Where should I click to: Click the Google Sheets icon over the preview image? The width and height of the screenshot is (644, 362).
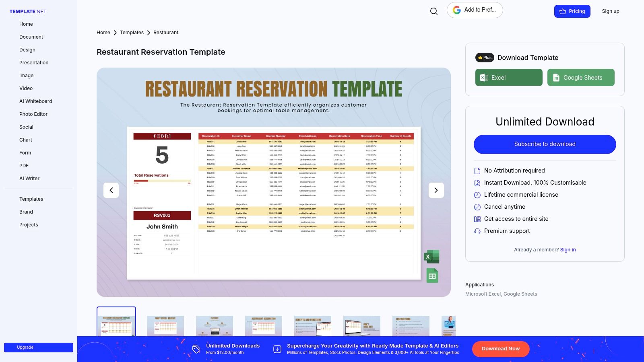[x=432, y=276]
